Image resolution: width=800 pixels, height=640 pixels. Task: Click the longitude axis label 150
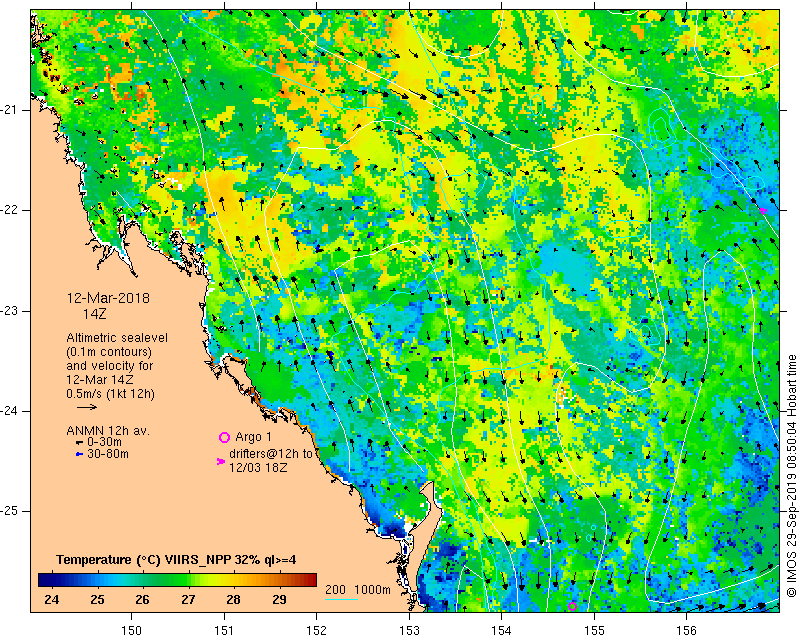pyautogui.click(x=132, y=631)
